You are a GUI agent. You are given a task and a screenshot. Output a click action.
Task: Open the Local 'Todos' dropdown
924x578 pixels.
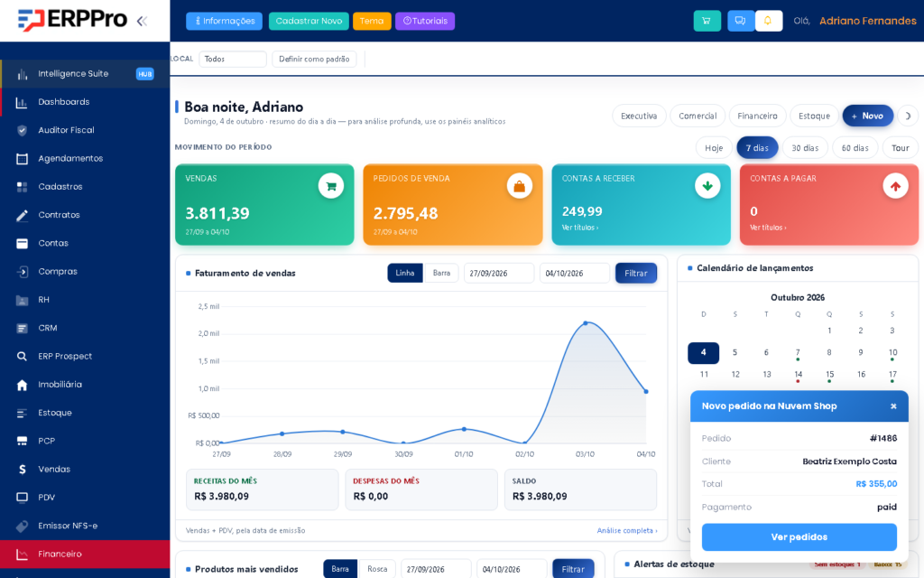click(233, 59)
